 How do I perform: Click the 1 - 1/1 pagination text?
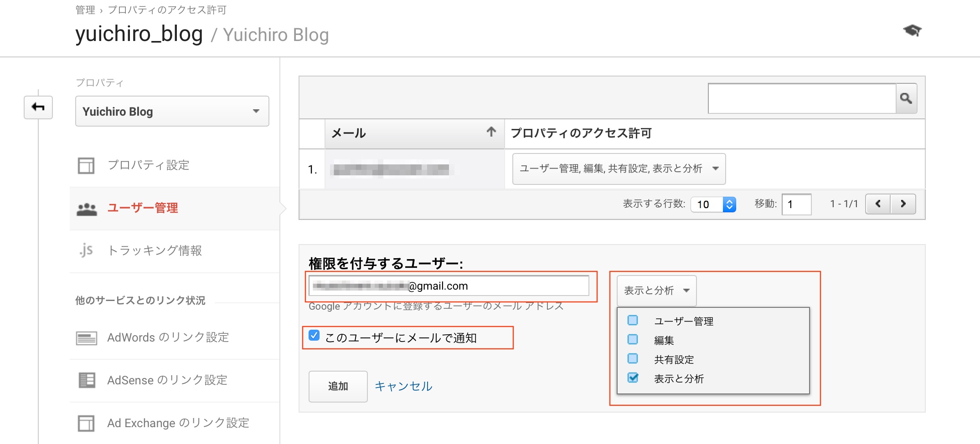click(844, 204)
